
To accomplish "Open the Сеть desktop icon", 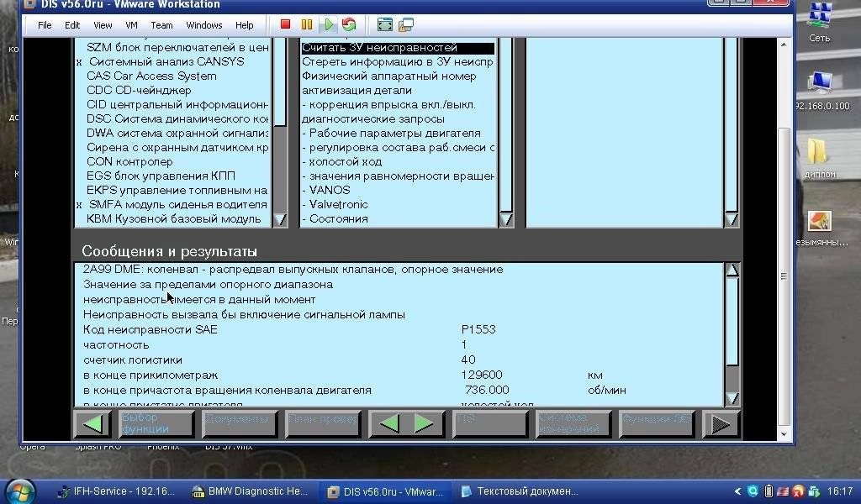I will coord(819,22).
